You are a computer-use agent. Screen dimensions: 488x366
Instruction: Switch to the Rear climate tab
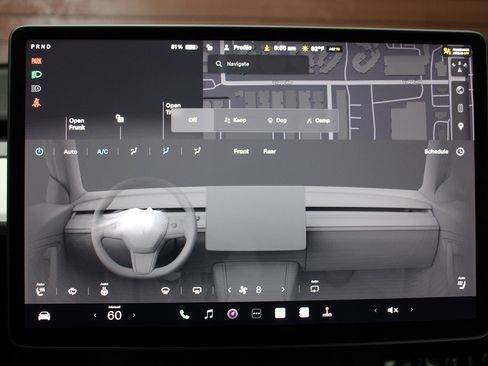tap(270, 151)
